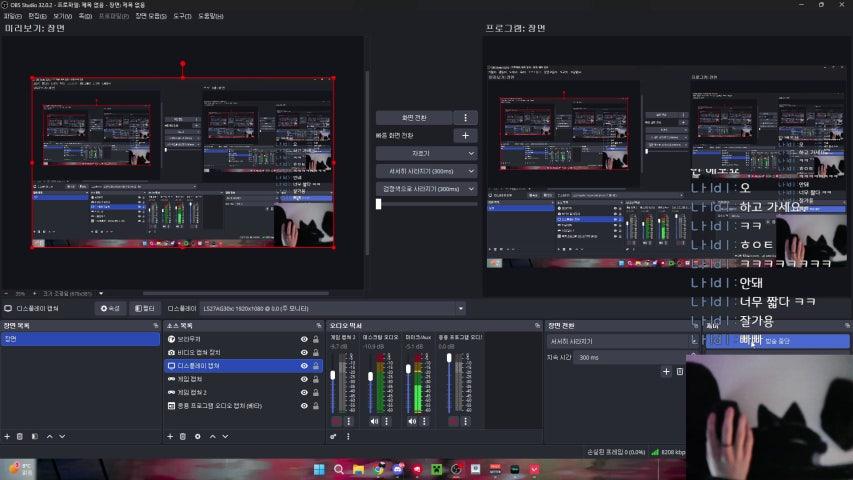
Task: Add a new scene in 장면 목록
Action: click(7, 436)
